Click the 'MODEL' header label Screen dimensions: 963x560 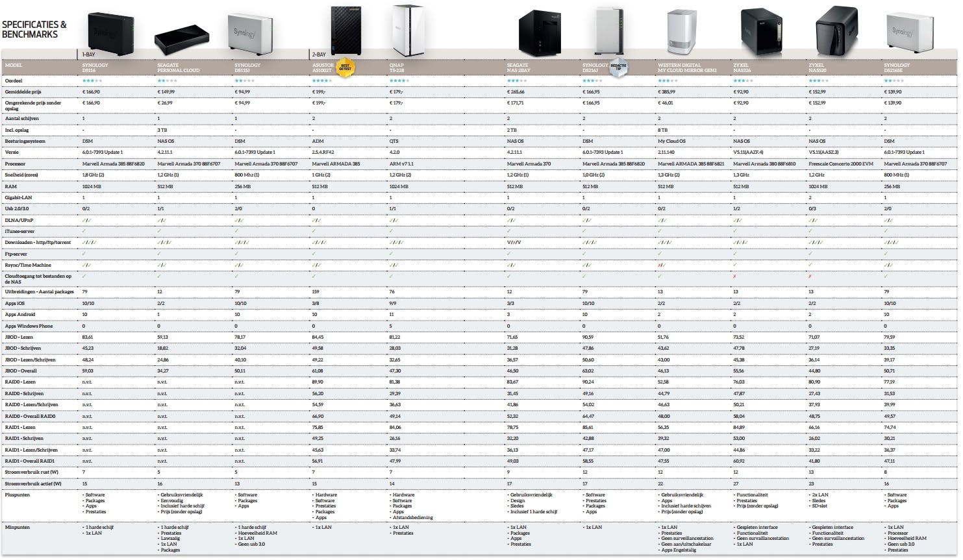[x=13, y=66]
